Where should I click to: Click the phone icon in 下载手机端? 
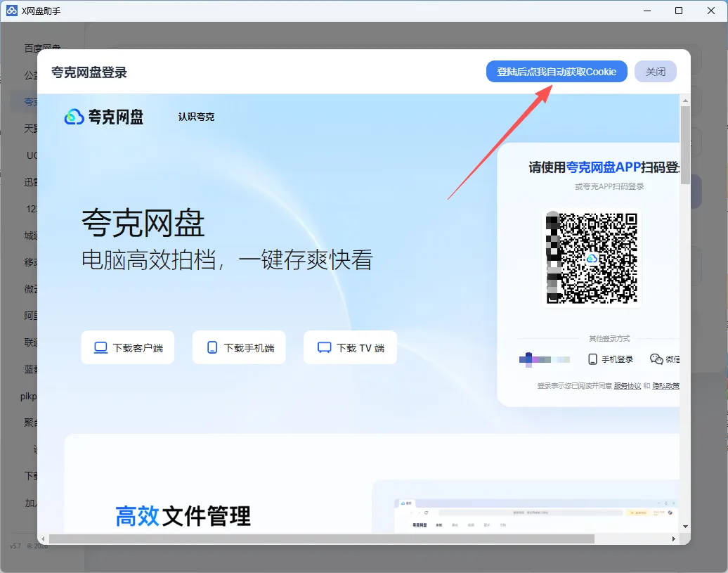212,348
